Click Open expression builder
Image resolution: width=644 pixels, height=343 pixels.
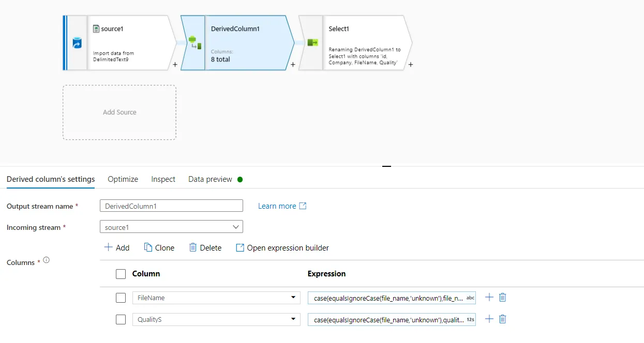click(282, 248)
